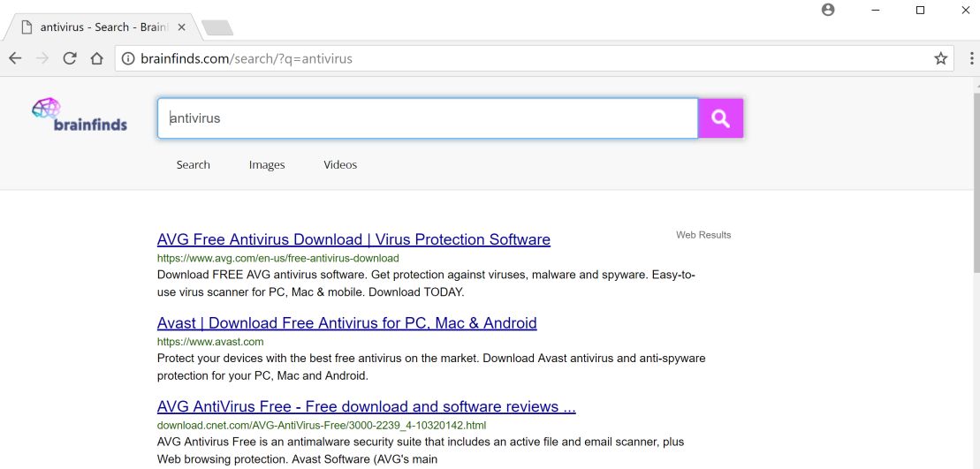The image size is (980, 469).
Task: Open Avast Download Free Antivirus link
Action: click(x=346, y=323)
